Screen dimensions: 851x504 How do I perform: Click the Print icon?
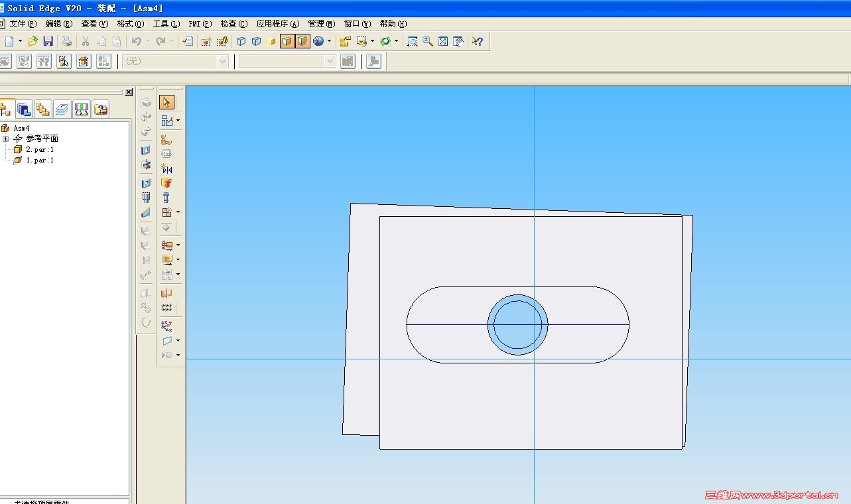coord(67,41)
